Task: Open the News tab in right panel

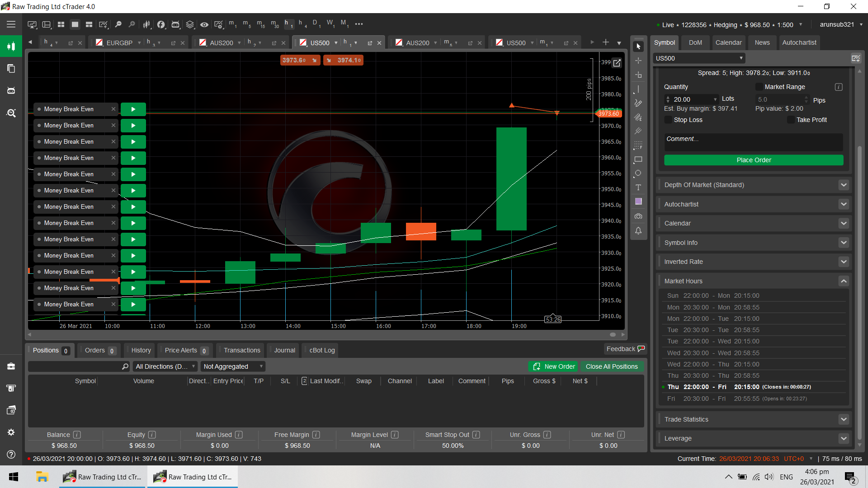Action: click(x=762, y=42)
